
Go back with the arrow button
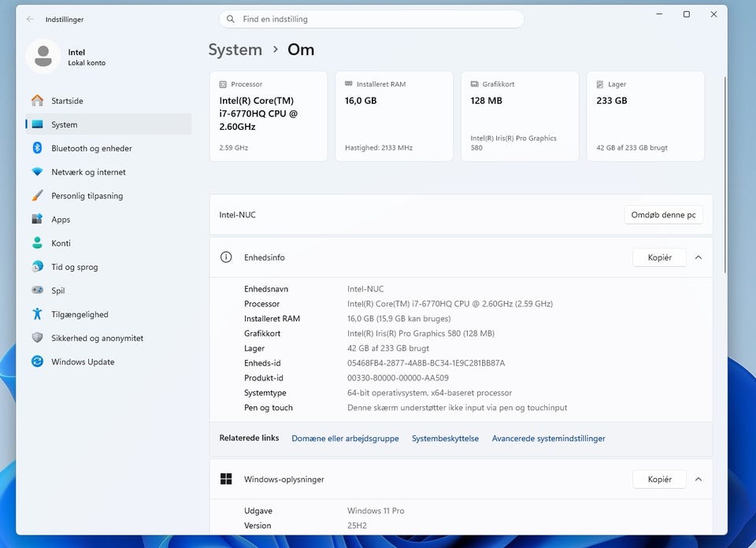coord(31,19)
